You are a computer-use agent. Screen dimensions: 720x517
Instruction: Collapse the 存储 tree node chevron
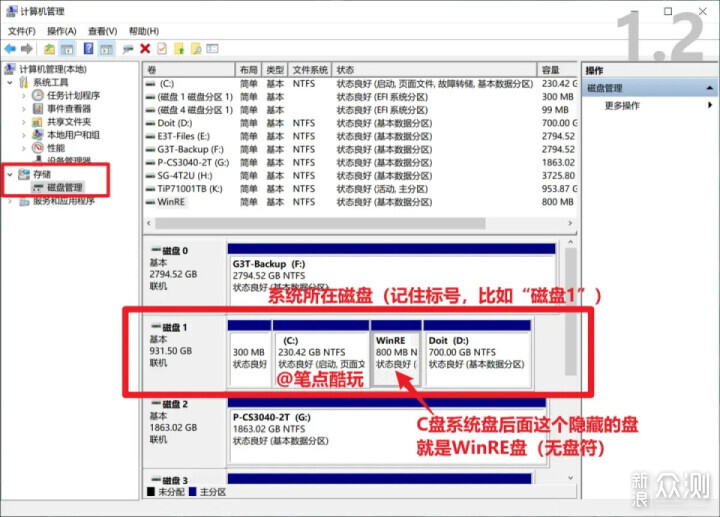click(10, 174)
